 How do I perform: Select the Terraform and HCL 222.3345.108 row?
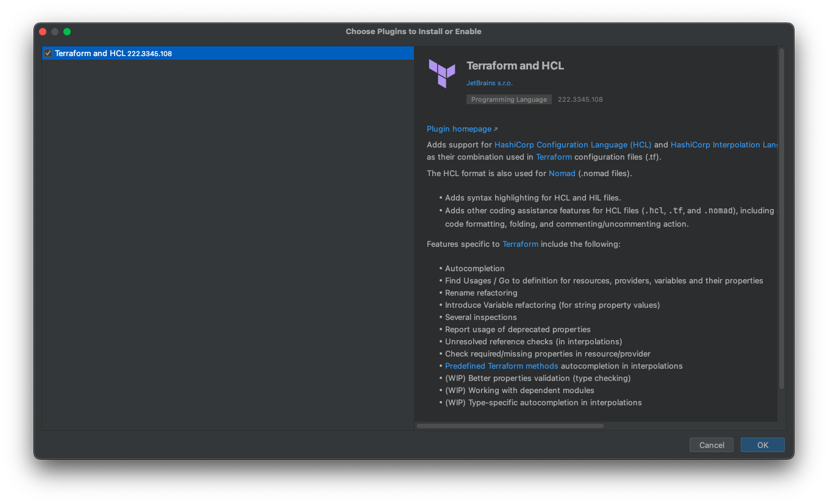click(228, 53)
